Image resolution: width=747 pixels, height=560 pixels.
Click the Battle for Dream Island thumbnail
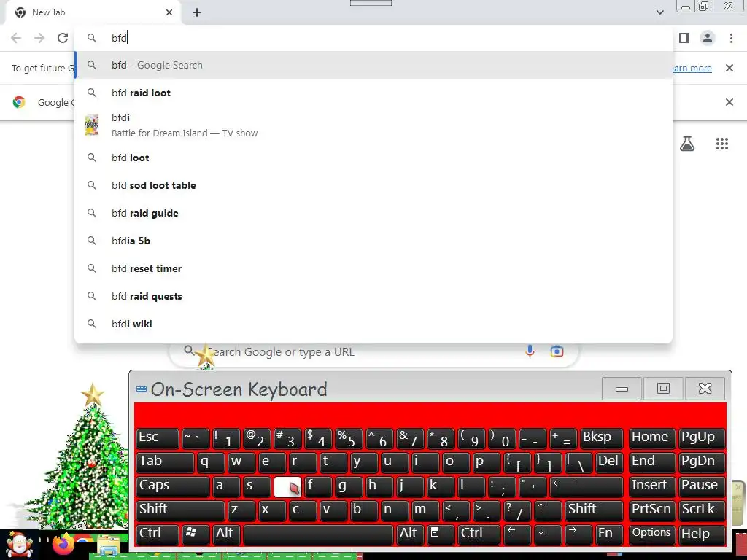pyautogui.click(x=91, y=125)
